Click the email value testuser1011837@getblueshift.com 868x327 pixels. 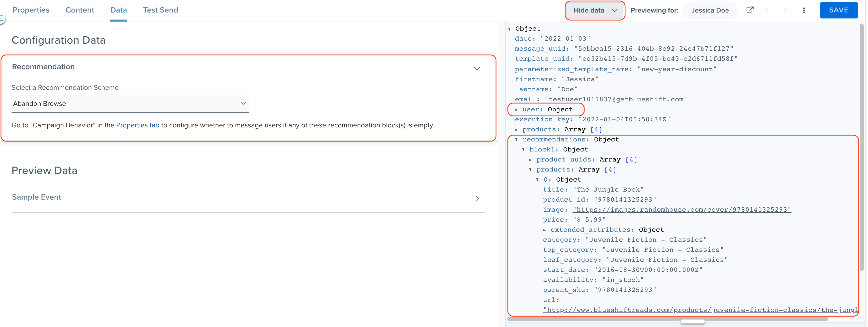[616, 100]
